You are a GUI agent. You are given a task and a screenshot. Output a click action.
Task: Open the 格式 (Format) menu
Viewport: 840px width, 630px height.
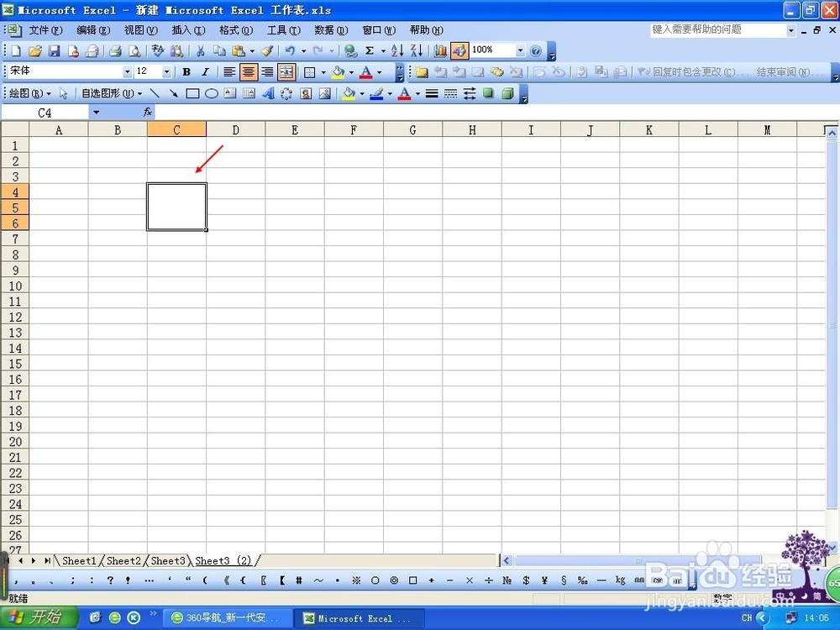[236, 30]
